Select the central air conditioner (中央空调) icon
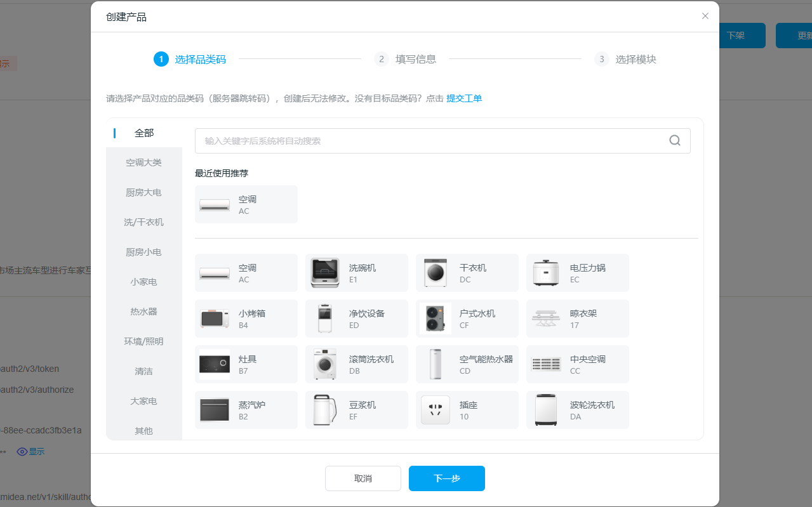The width and height of the screenshot is (812, 507). 546,364
